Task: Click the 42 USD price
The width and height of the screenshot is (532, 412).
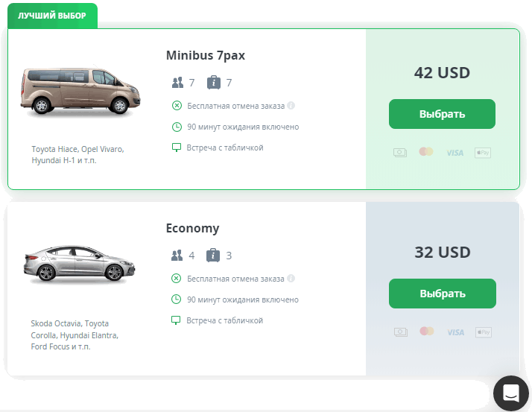Action: (442, 73)
